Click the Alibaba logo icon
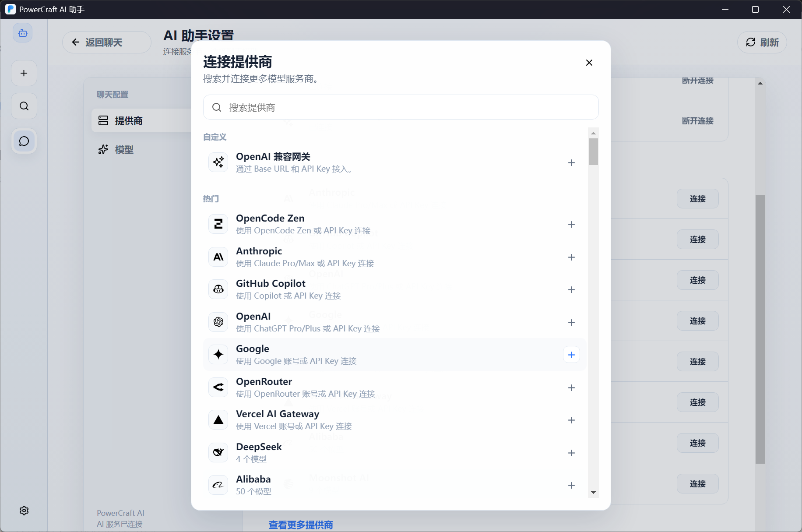 [218, 485]
